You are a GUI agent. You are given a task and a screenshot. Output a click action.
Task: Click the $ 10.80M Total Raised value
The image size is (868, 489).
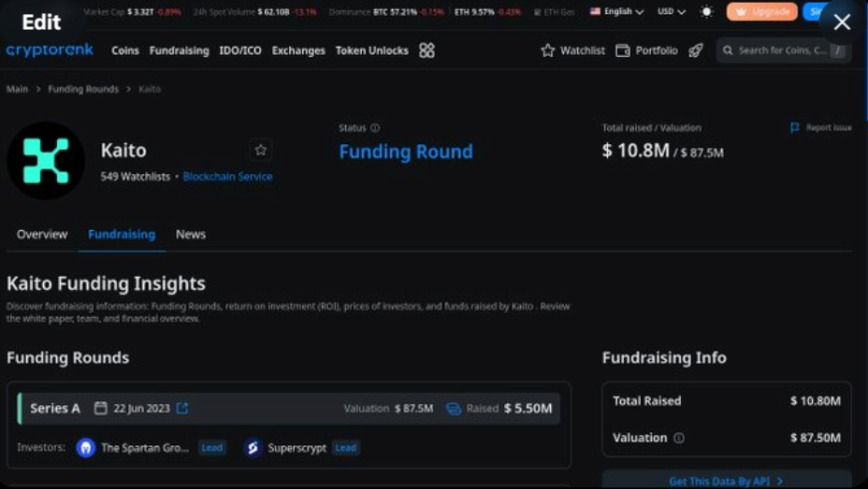[816, 401]
